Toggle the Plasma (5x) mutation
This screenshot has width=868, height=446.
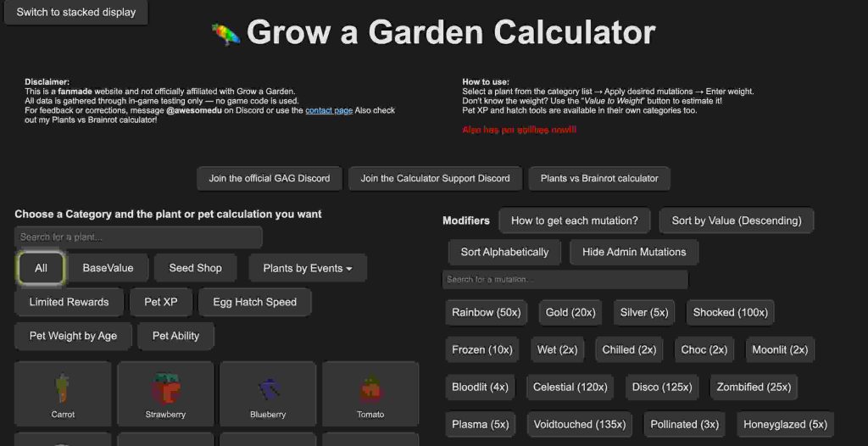[480, 425]
